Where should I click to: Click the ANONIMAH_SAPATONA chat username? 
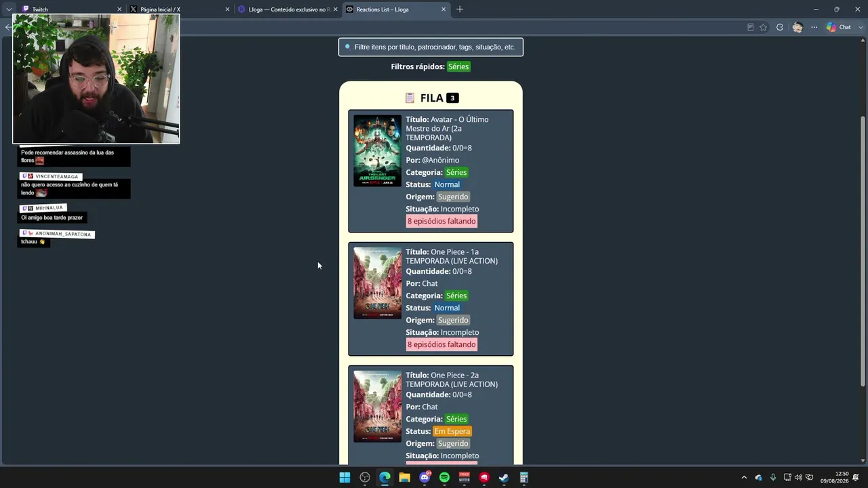coord(62,234)
